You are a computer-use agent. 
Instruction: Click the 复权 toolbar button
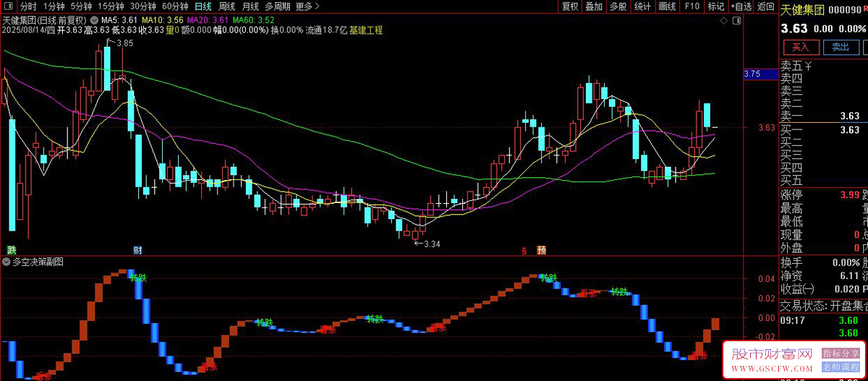570,7
